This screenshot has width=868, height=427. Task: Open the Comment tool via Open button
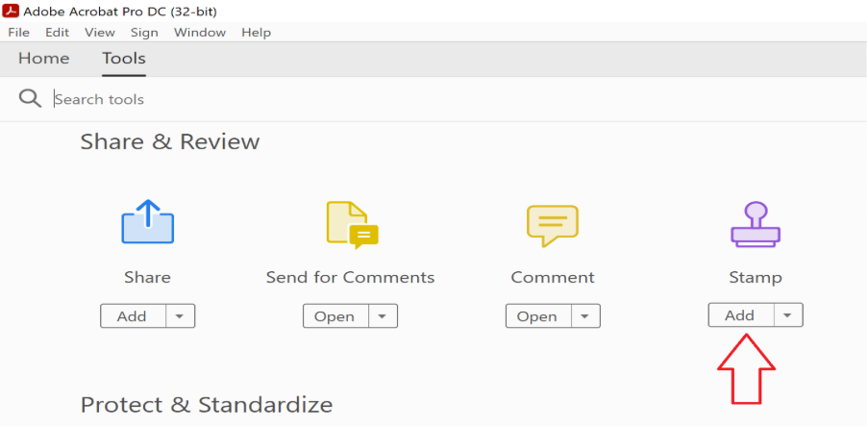click(x=538, y=316)
